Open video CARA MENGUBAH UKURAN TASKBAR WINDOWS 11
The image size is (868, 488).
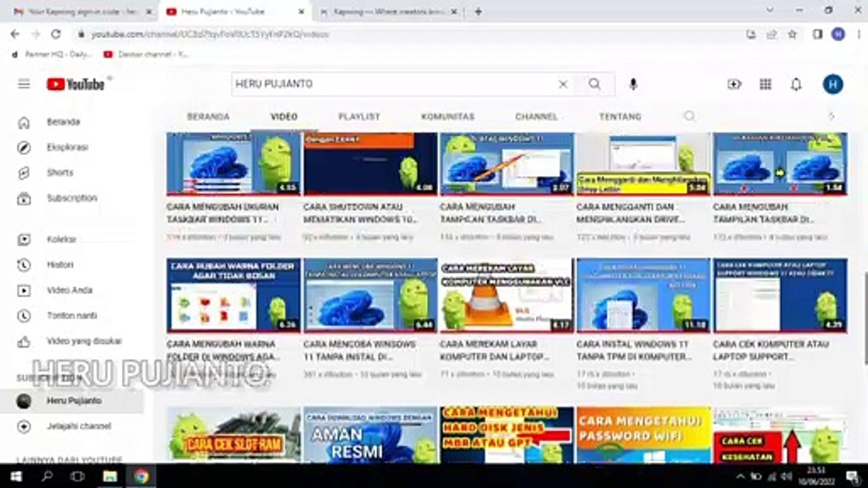(223, 213)
